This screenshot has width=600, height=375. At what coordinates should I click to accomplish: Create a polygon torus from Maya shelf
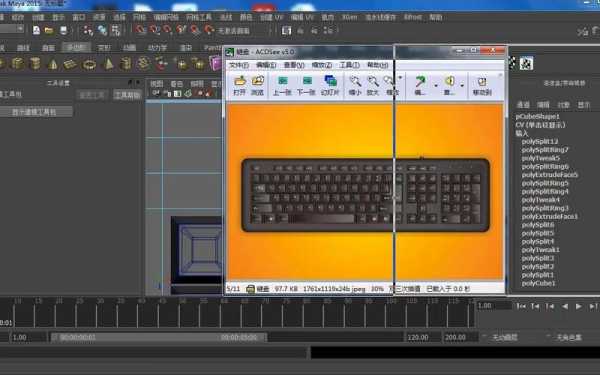tap(89, 64)
